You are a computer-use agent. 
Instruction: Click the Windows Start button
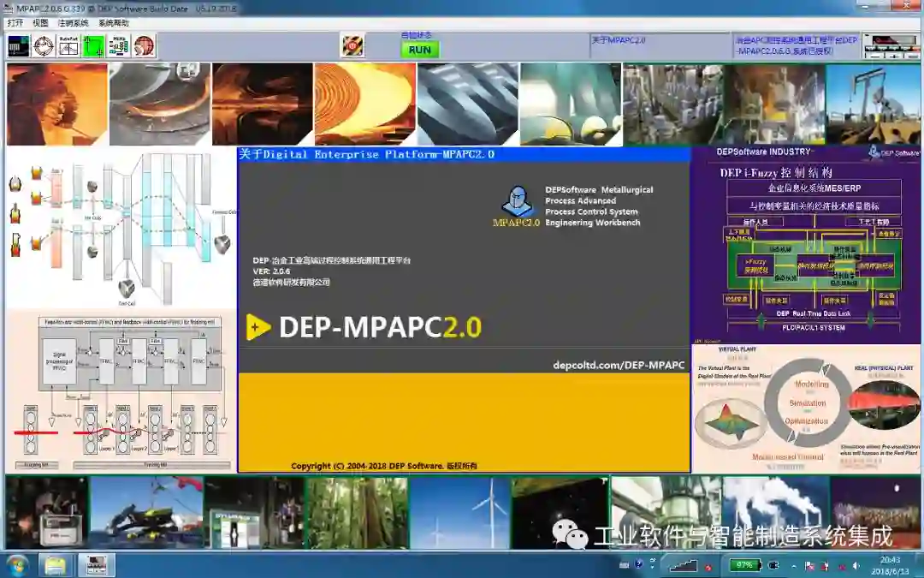coord(16,565)
